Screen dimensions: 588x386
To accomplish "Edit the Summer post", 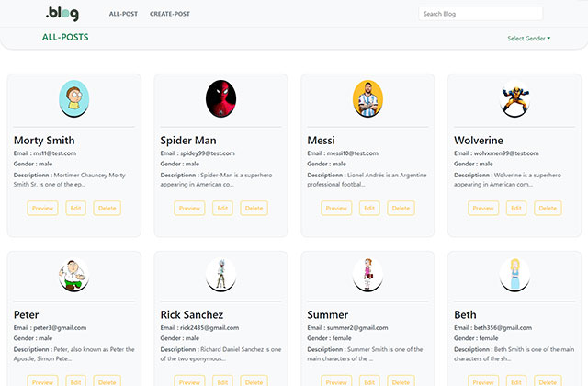I will coord(369,380).
